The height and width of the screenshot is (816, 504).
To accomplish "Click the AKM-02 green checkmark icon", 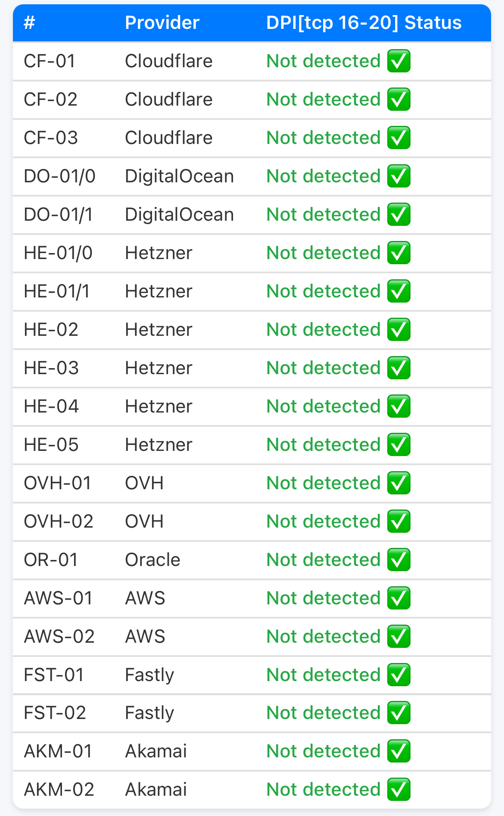I will click(398, 790).
